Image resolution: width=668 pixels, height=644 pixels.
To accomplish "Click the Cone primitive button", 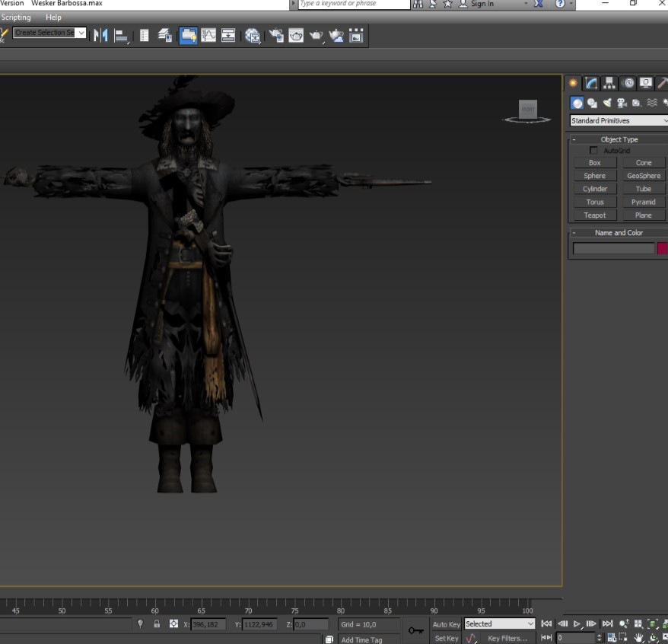I will [x=644, y=163].
